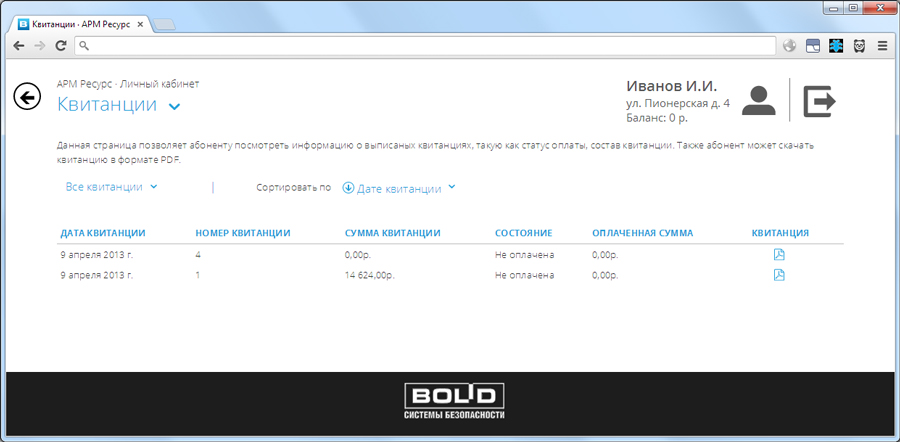Click the Bolid logo in footer

click(x=454, y=401)
